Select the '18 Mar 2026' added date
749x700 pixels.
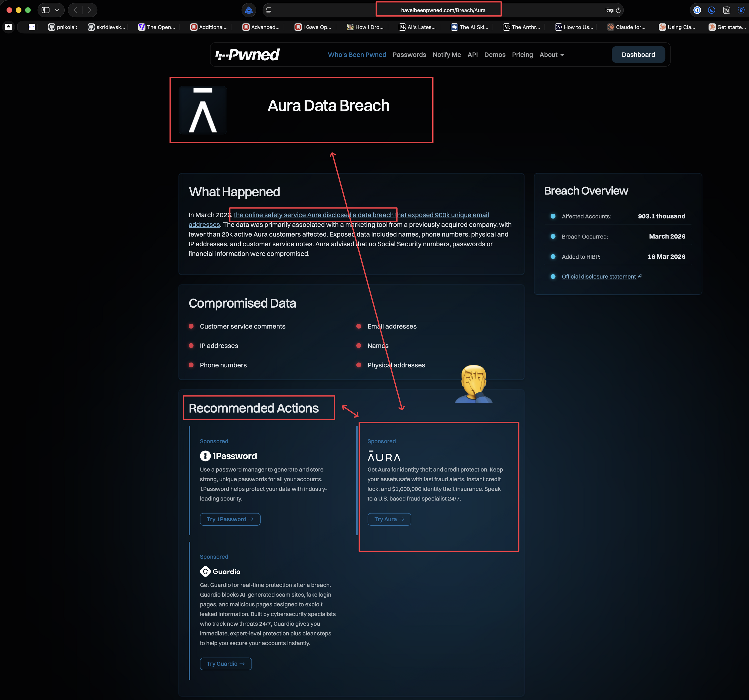(666, 256)
